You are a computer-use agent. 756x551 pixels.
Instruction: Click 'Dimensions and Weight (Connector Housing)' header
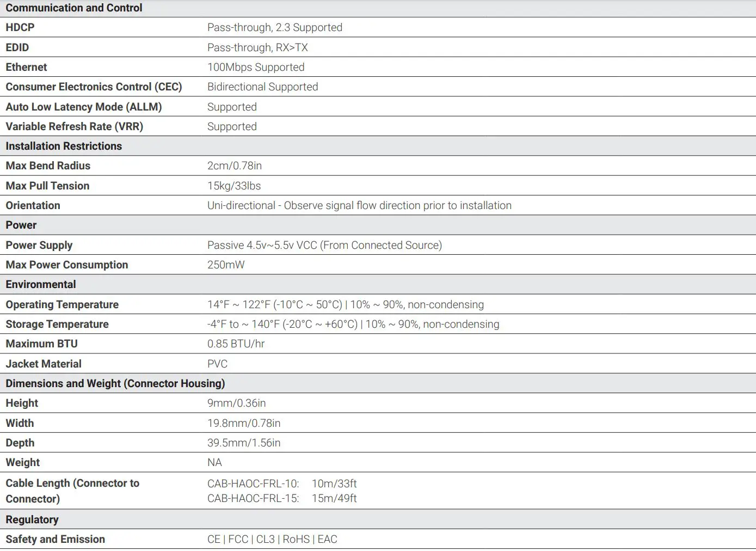click(x=115, y=383)
